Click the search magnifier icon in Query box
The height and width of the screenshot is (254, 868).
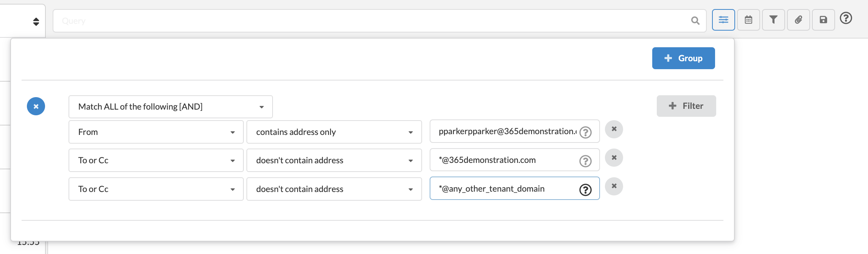(695, 21)
